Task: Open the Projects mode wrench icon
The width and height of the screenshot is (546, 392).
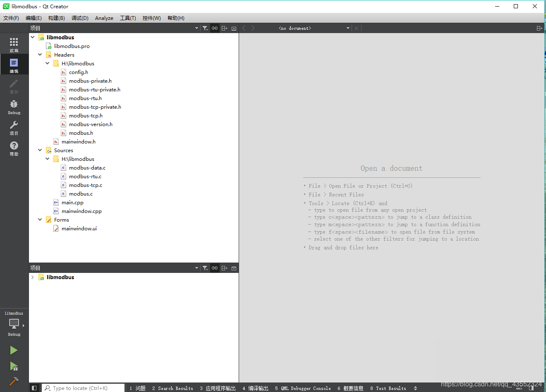Action: 14,127
